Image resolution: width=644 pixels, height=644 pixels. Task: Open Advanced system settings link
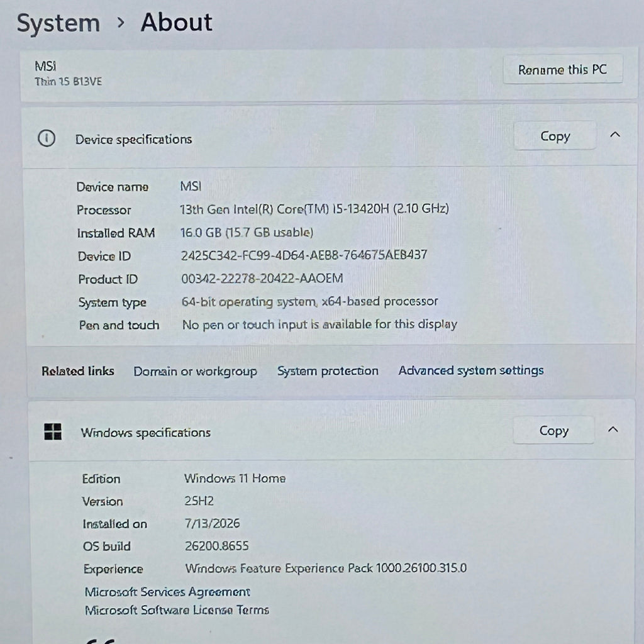(471, 370)
